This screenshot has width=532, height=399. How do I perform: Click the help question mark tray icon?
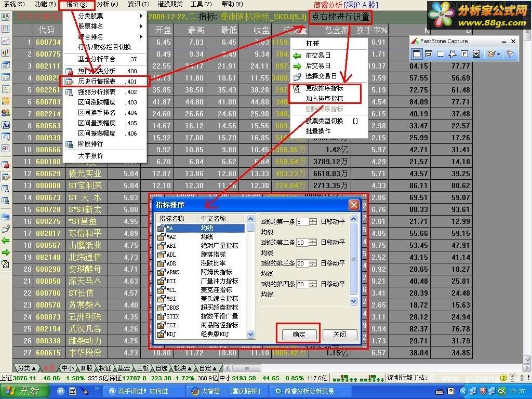pos(450,392)
